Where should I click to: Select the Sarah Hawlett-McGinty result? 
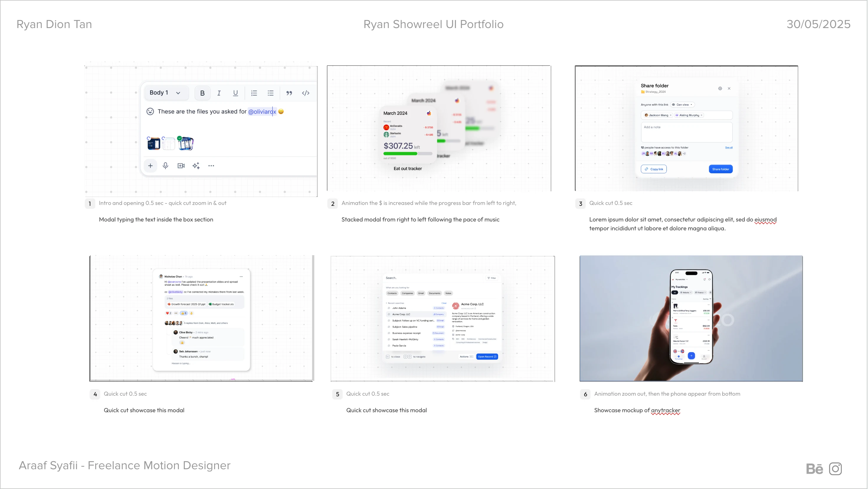(x=416, y=340)
